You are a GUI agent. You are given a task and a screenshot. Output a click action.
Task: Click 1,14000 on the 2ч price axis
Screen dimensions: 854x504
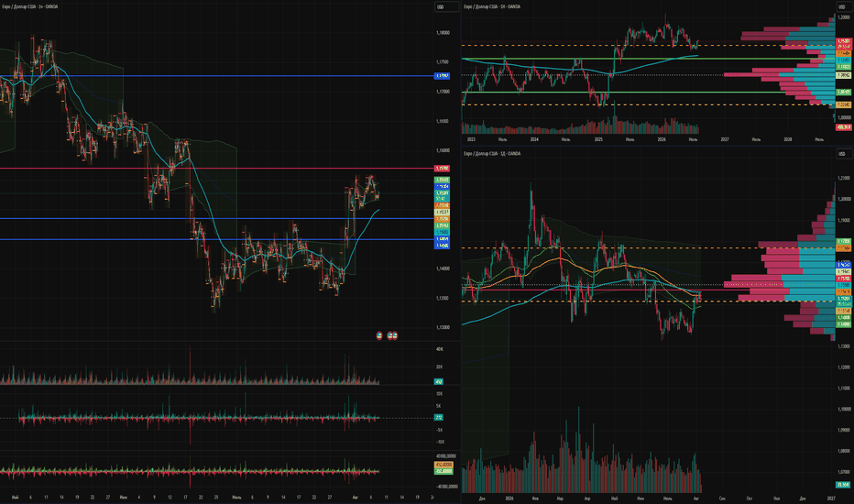pyautogui.click(x=443, y=268)
